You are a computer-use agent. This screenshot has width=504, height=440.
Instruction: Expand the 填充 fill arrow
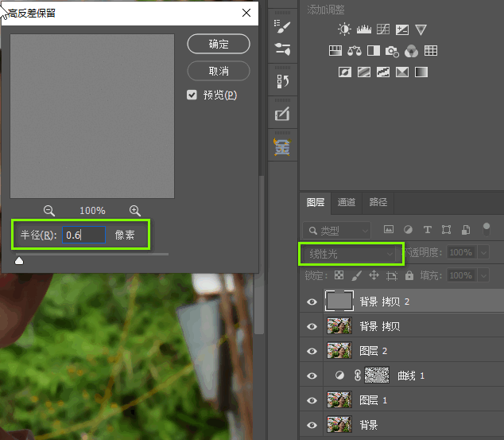pos(484,275)
